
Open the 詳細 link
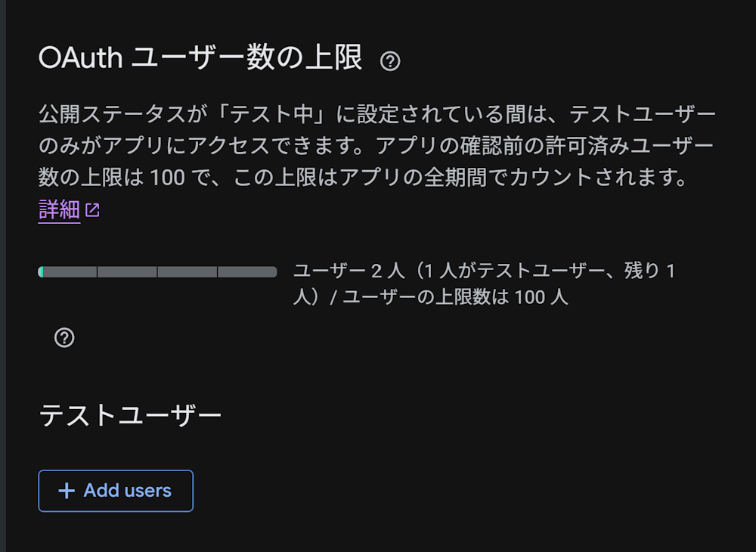click(x=59, y=210)
